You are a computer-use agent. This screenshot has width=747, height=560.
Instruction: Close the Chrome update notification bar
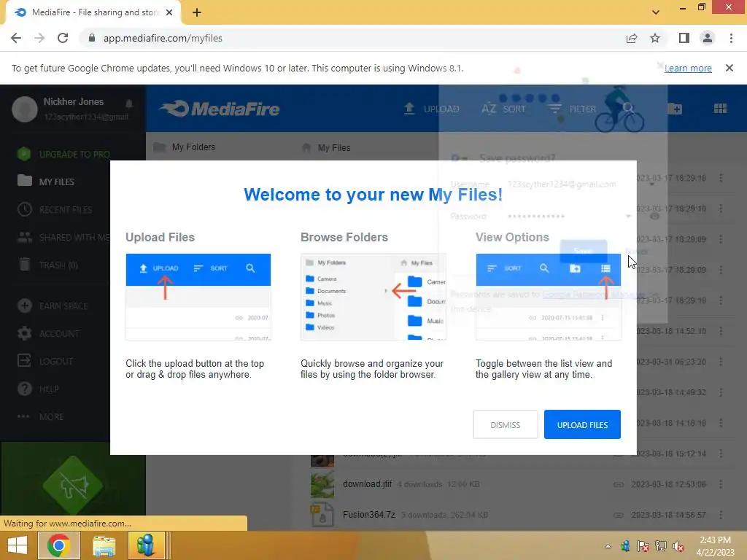click(x=729, y=68)
